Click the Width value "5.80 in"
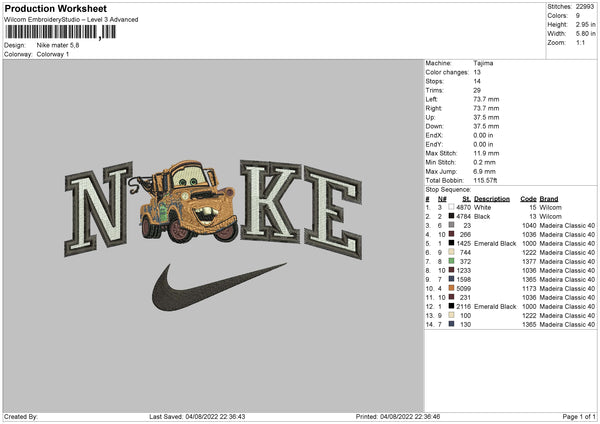This screenshot has width=600, height=424. [x=585, y=34]
